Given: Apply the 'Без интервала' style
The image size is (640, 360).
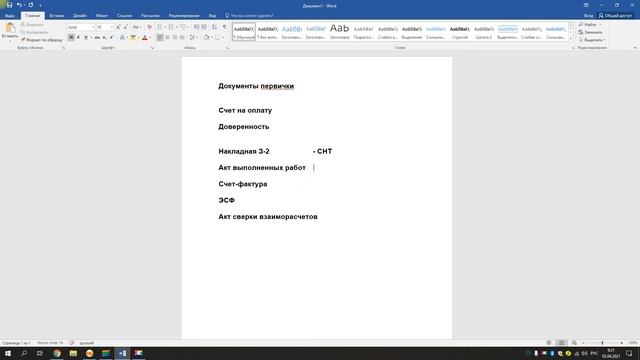Looking at the screenshot, I should pos(268,31).
